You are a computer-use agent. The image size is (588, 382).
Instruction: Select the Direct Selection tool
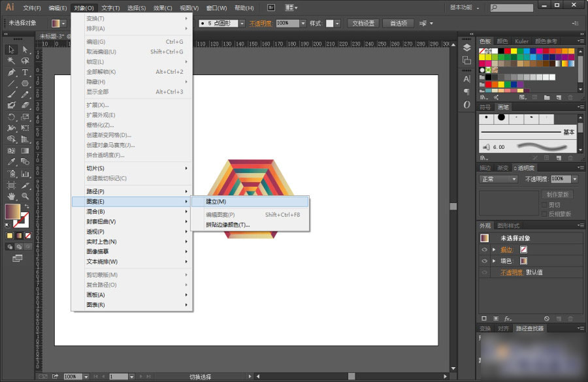[x=25, y=50]
